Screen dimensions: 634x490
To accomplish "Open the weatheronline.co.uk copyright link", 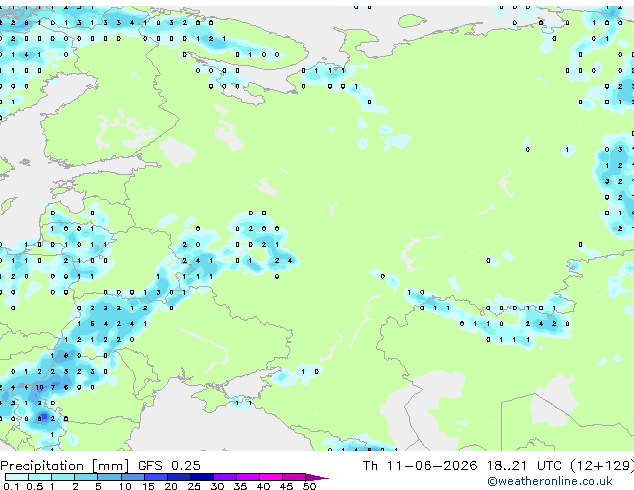I will 550,481.
